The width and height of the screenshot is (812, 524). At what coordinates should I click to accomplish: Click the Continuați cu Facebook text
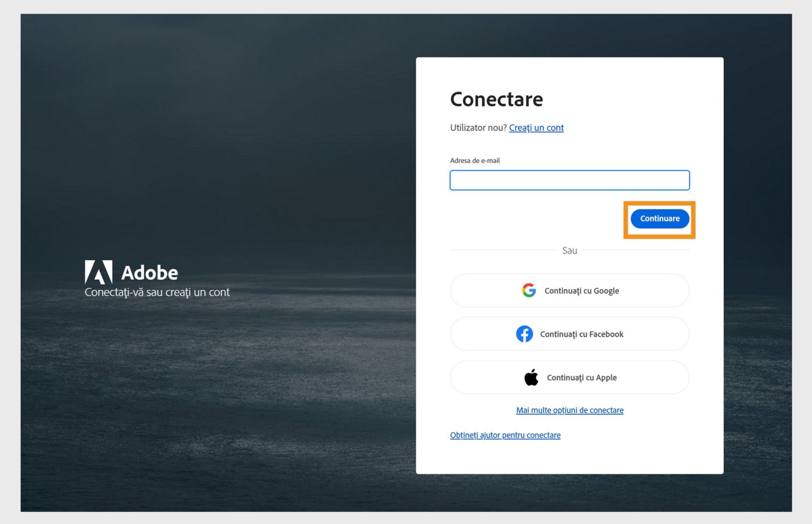[x=582, y=334]
